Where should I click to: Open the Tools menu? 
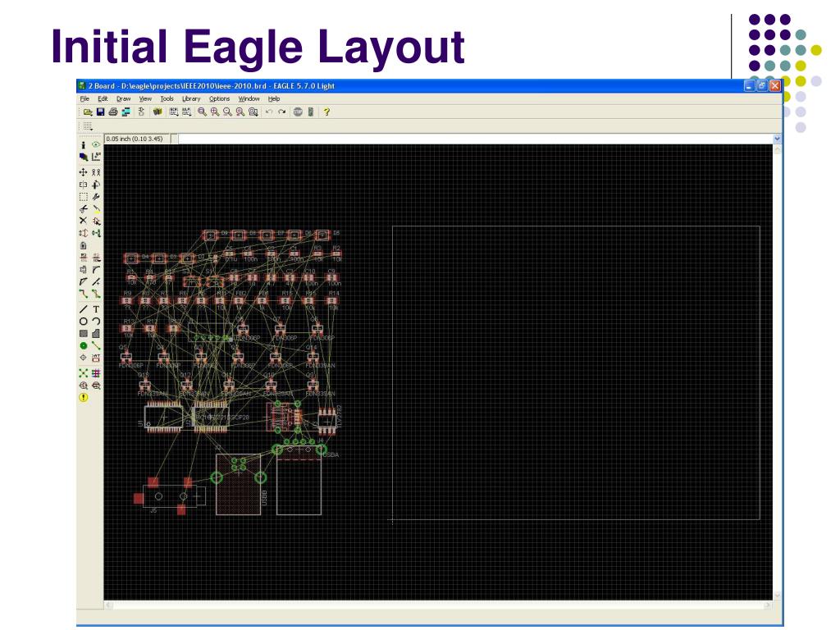(167, 99)
